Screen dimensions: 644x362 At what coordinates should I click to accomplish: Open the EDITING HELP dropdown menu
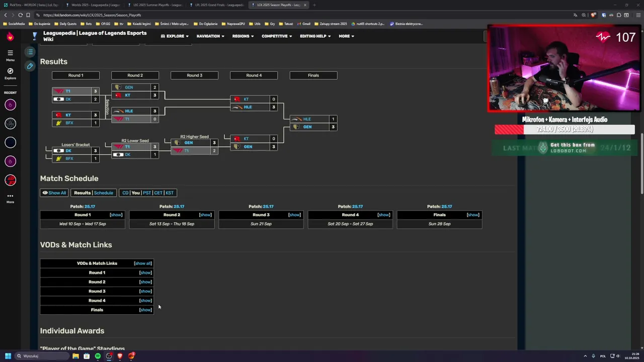315,36
